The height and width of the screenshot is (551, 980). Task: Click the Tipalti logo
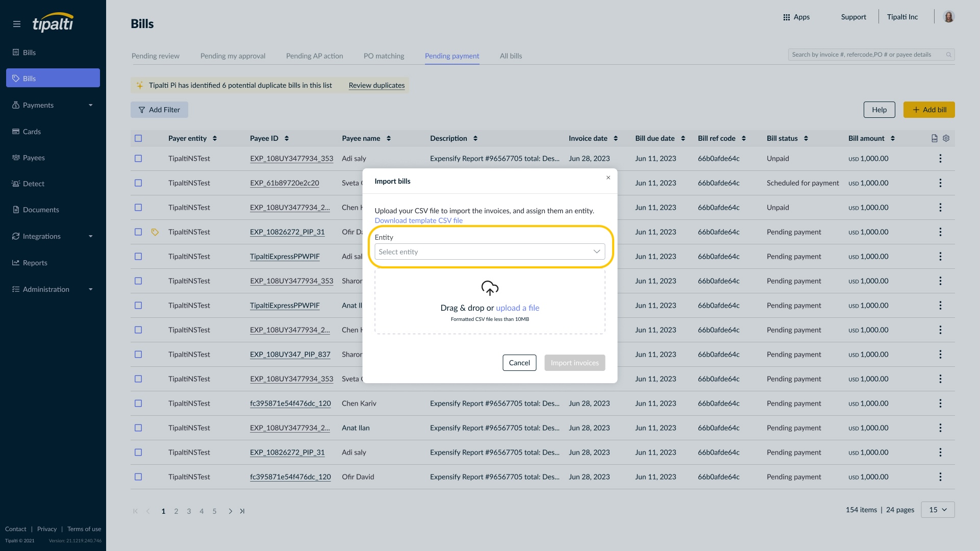coord(53,22)
